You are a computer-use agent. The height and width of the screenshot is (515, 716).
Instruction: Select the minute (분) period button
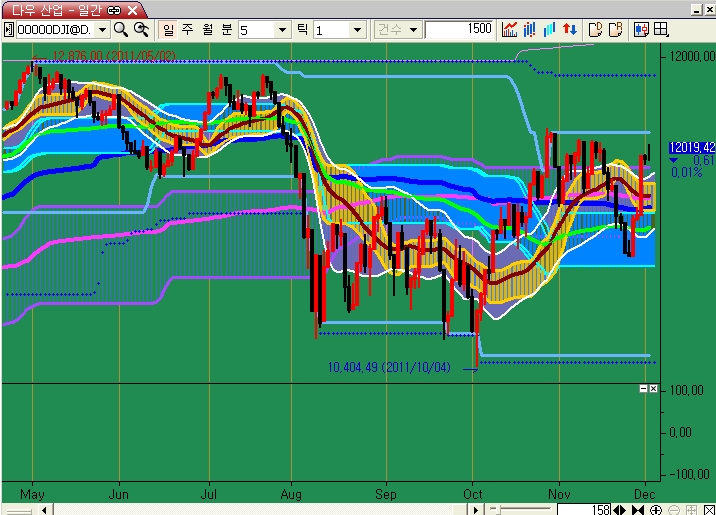[224, 30]
